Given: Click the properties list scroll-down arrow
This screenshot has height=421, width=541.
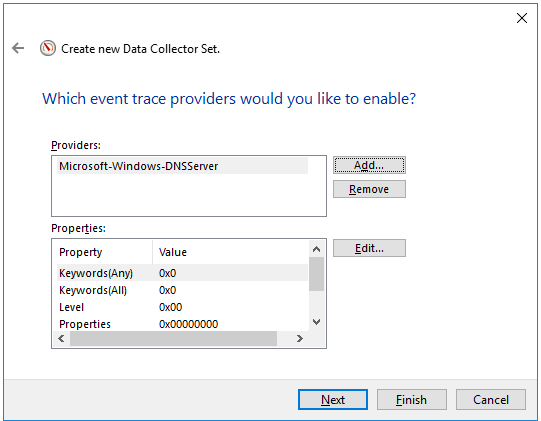Looking at the screenshot, I should [x=316, y=322].
